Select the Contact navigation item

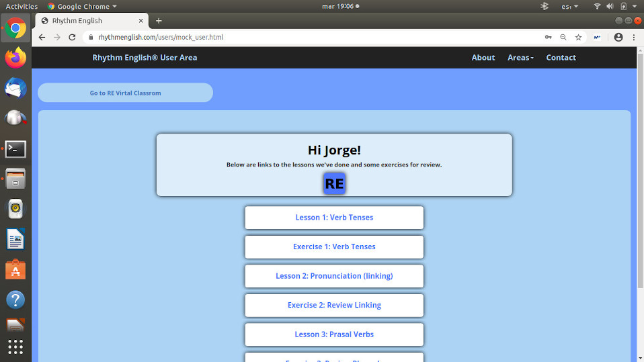561,58
